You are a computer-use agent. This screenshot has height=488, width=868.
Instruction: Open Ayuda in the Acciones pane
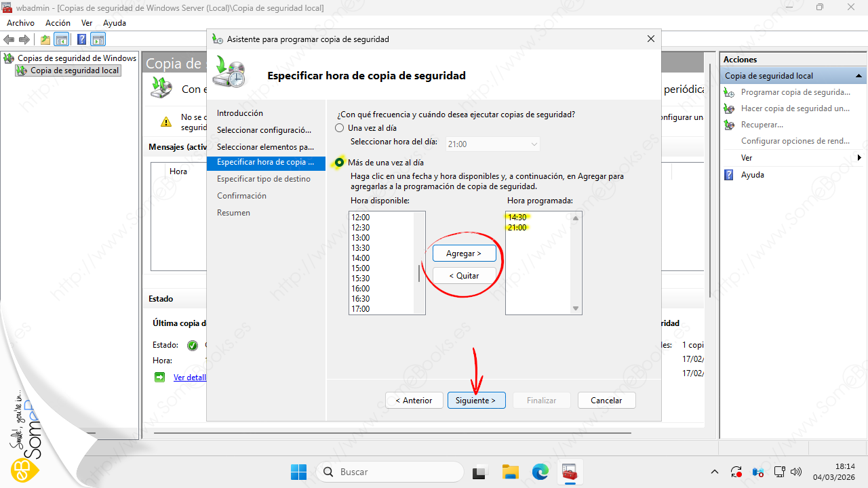752,175
